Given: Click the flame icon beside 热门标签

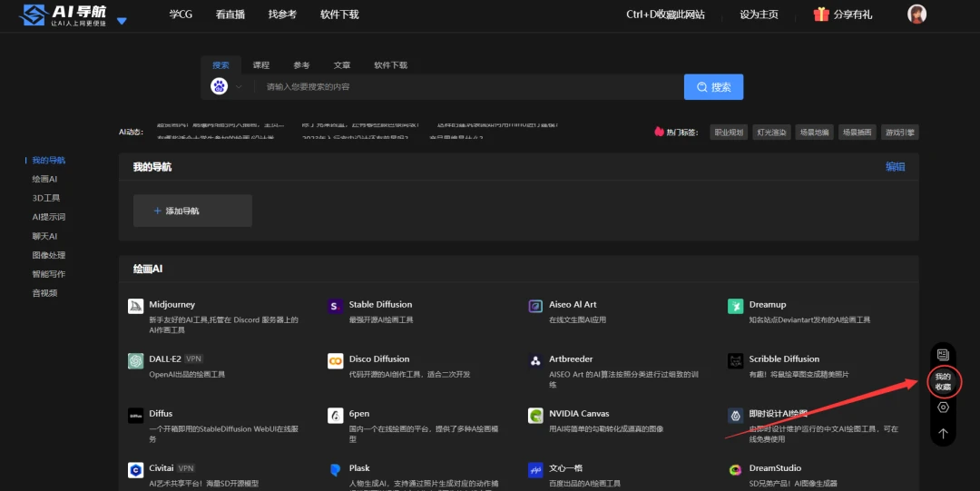Looking at the screenshot, I should tap(659, 132).
